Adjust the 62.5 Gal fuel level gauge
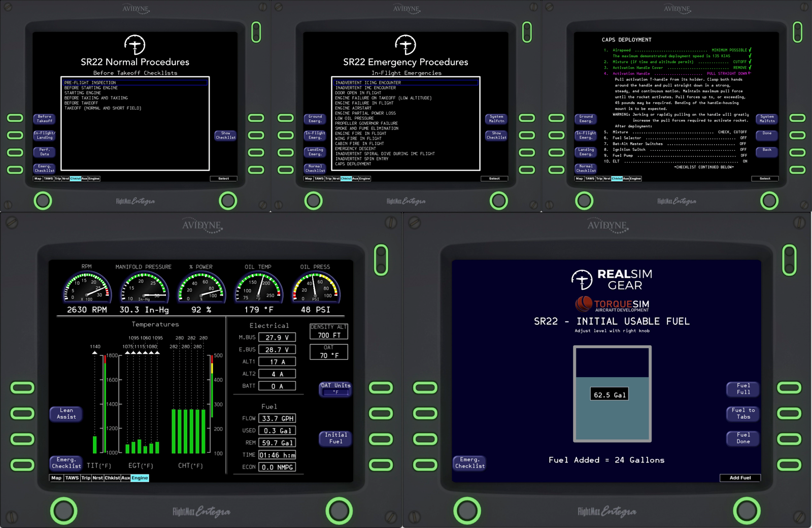 point(612,394)
